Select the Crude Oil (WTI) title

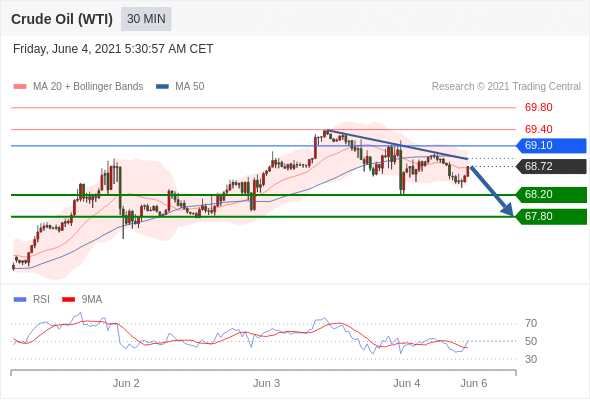coord(62,19)
